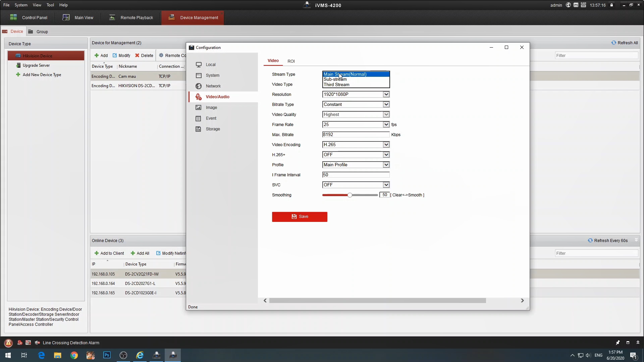This screenshot has width=644, height=362.
Task: Click the Modify device button
Action: click(121, 56)
